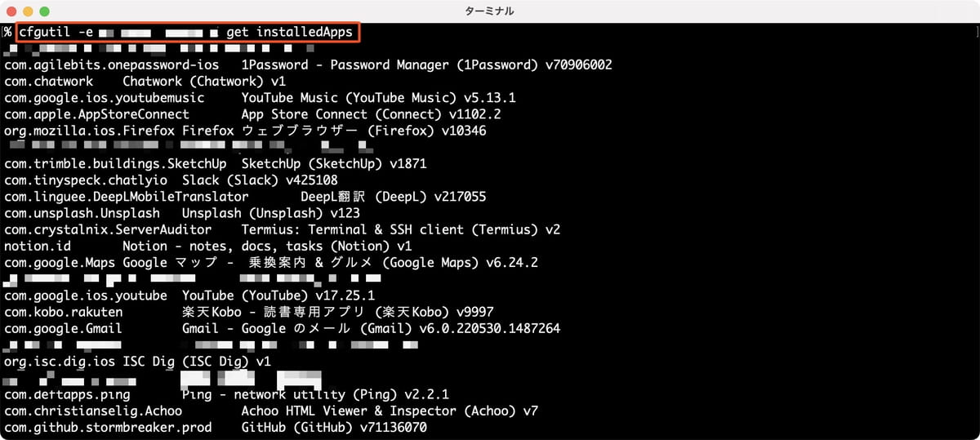Click '楽天Kobo - 読書専用アプリ (楽天Kobo) v9997'
This screenshot has height=440, width=980.
point(338,312)
